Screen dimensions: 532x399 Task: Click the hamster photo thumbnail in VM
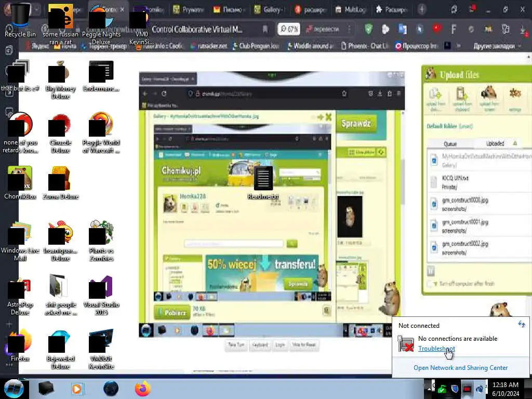point(350,216)
